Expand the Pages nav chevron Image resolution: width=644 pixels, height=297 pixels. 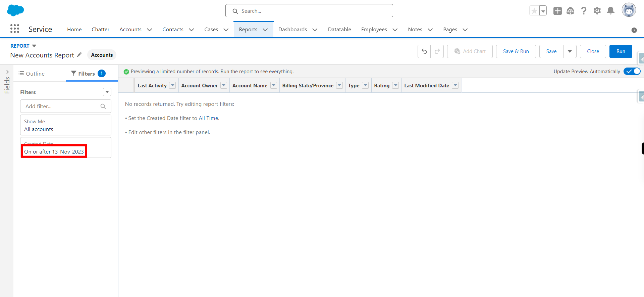465,30
